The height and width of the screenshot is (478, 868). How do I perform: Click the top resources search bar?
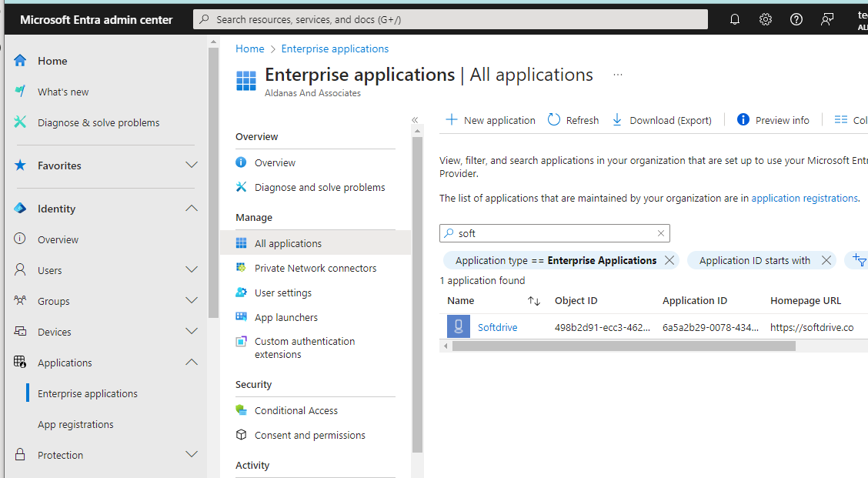450,19
